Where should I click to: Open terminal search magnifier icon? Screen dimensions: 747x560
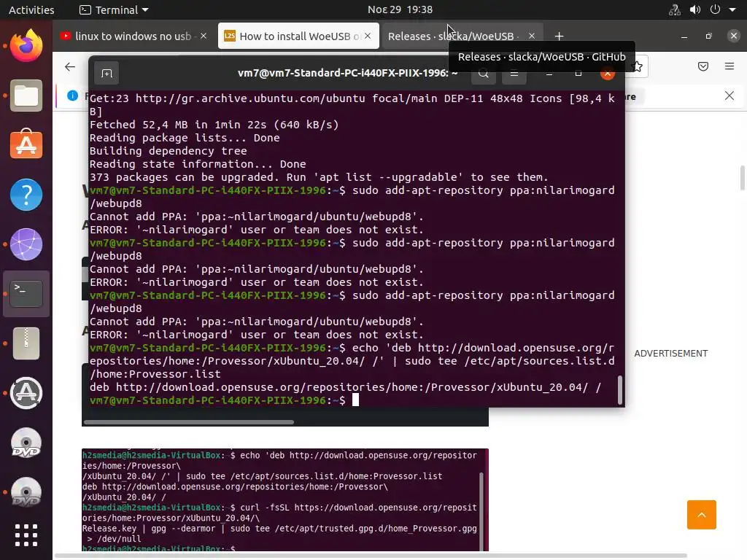pos(484,74)
